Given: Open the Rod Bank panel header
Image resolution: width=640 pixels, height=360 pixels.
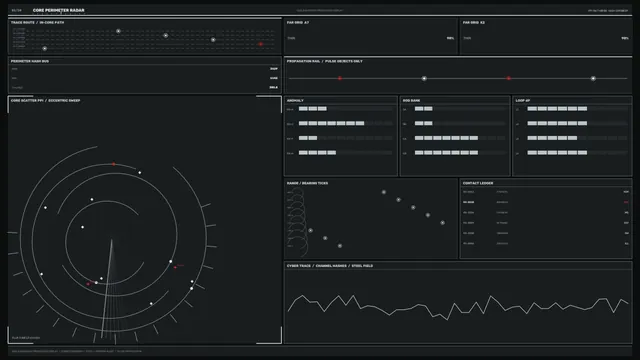Looking at the screenshot, I should coord(411,100).
